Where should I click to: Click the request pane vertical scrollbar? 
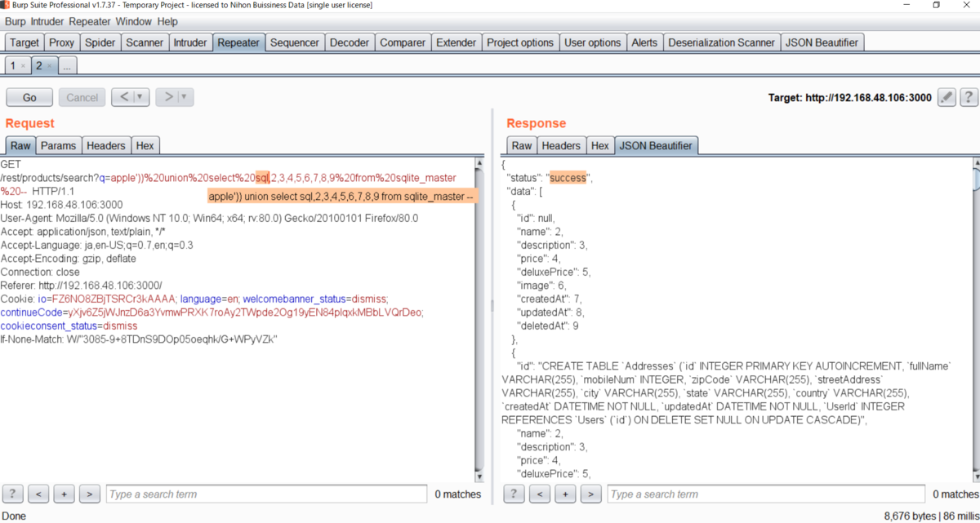[x=479, y=318]
